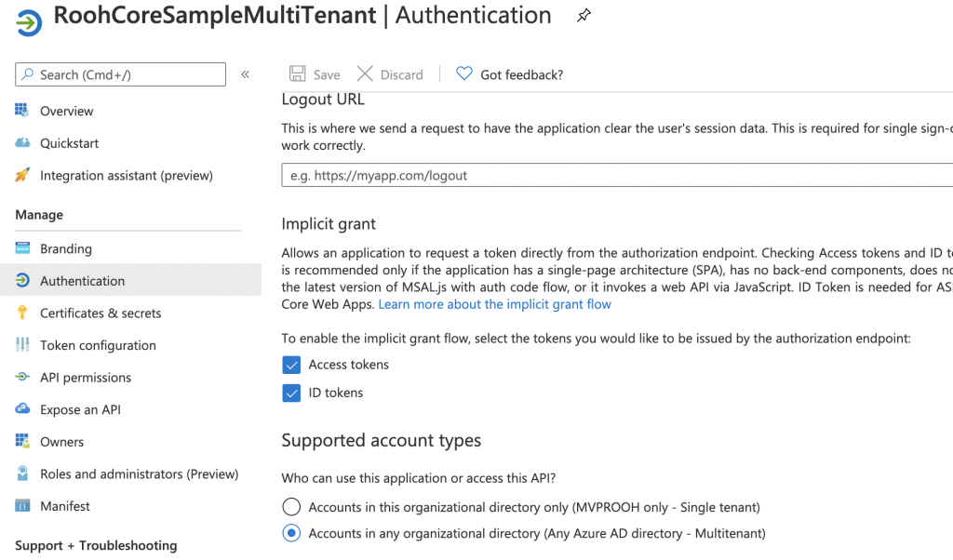953x560 pixels.
Task: Choose the Multitenant account type option
Action: pyautogui.click(x=289, y=532)
